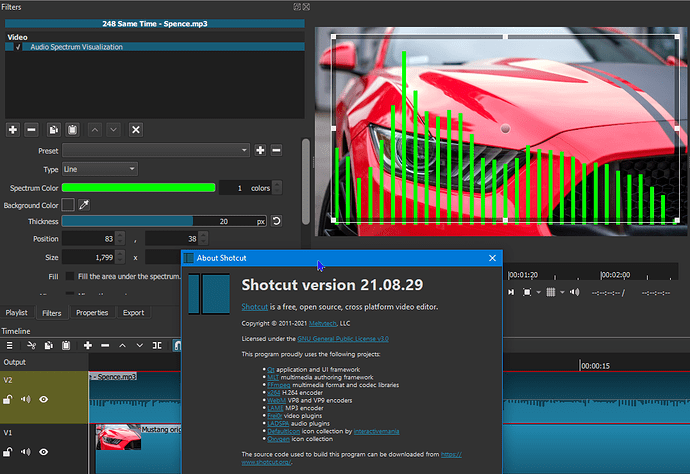The image size is (690, 474).
Task: Move the filter up in the list
Action: pyautogui.click(x=95, y=130)
